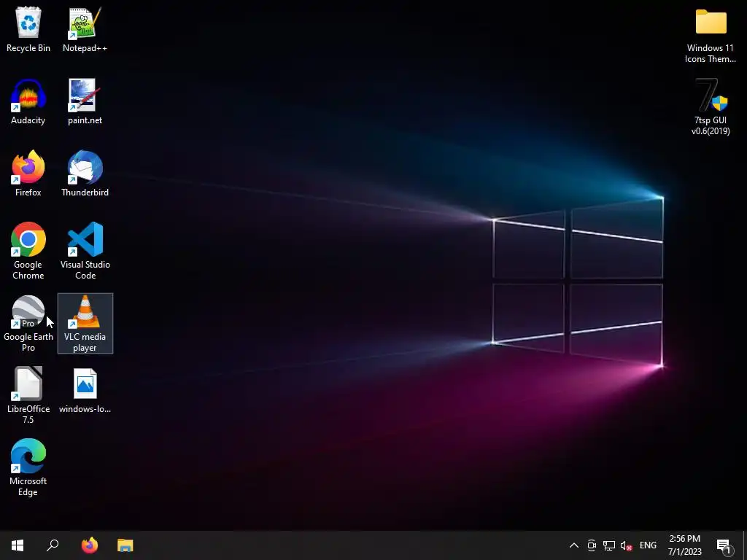This screenshot has width=747, height=560.
Task: Select the Google Chrome shortcut
Action: [28, 251]
